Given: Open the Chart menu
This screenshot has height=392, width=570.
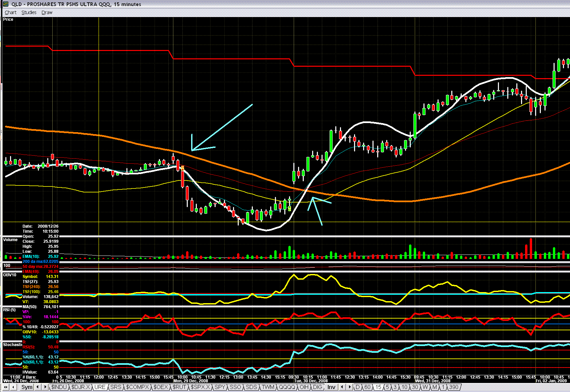Looking at the screenshot, I should (x=10, y=12).
